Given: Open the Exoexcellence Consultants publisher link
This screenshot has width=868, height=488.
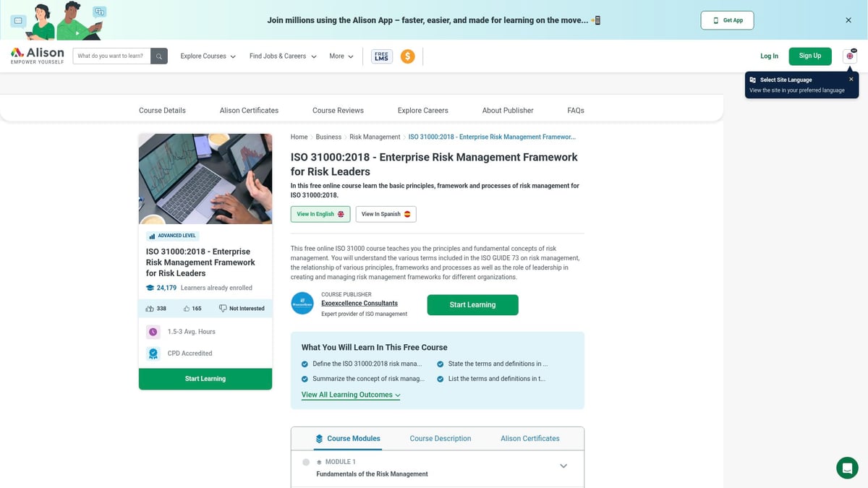Looking at the screenshot, I should (359, 304).
